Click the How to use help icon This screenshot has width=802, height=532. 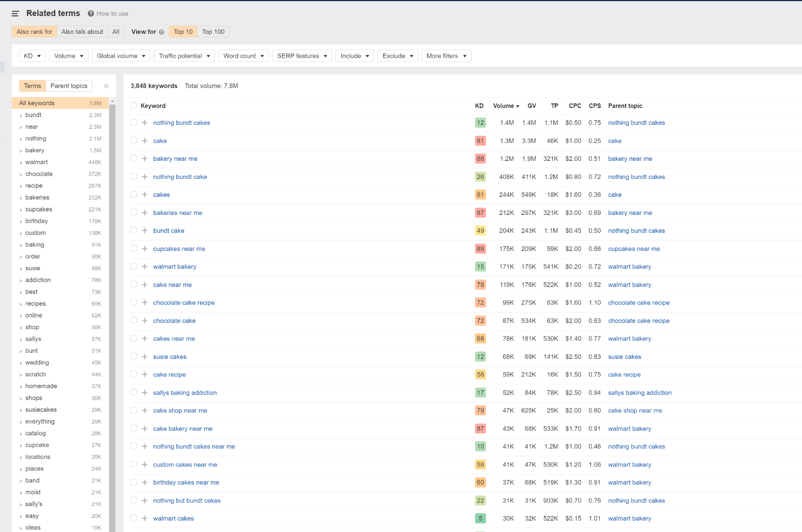(91, 14)
